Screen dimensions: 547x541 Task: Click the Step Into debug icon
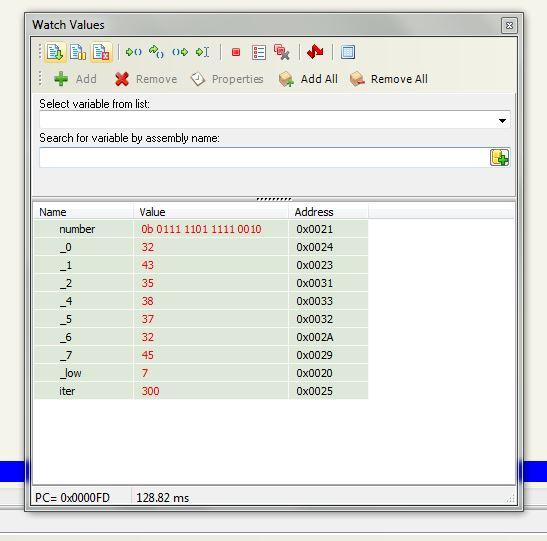point(134,52)
